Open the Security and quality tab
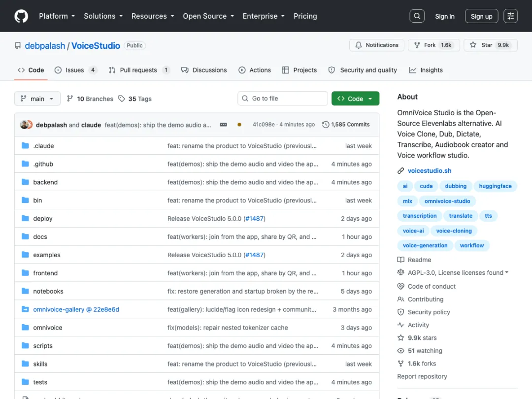 point(363,70)
